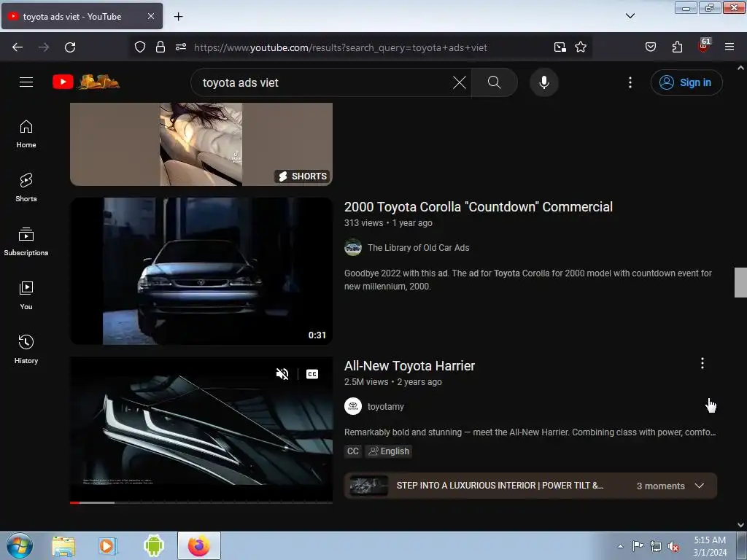Open the Windows Start menu
The image size is (747, 560).
coord(20,545)
